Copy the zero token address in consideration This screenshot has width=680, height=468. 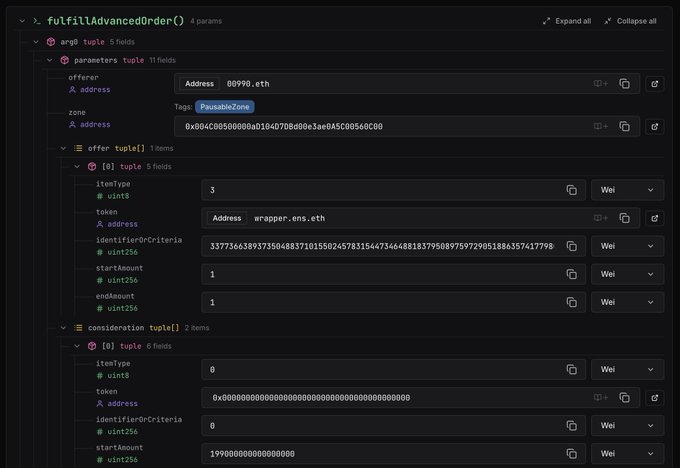click(x=624, y=398)
